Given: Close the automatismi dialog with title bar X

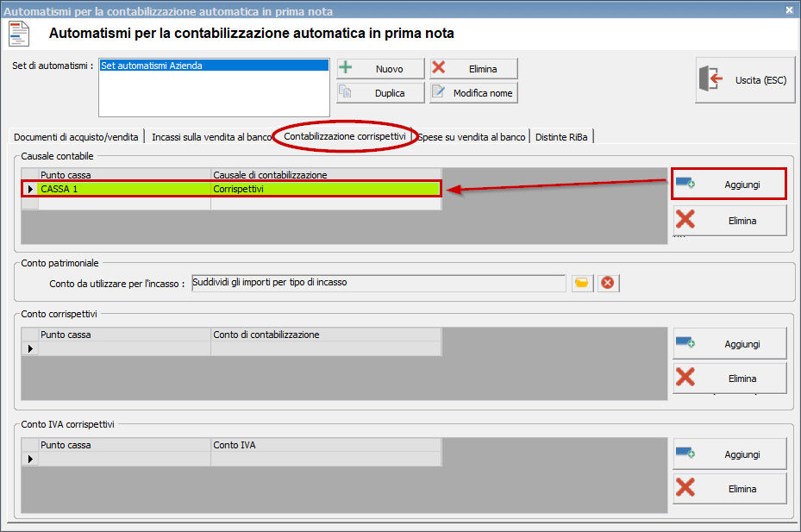Looking at the screenshot, I should click(x=789, y=10).
